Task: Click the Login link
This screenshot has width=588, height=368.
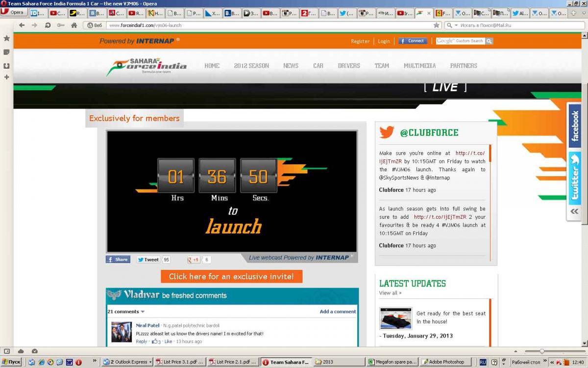Action: (384, 41)
